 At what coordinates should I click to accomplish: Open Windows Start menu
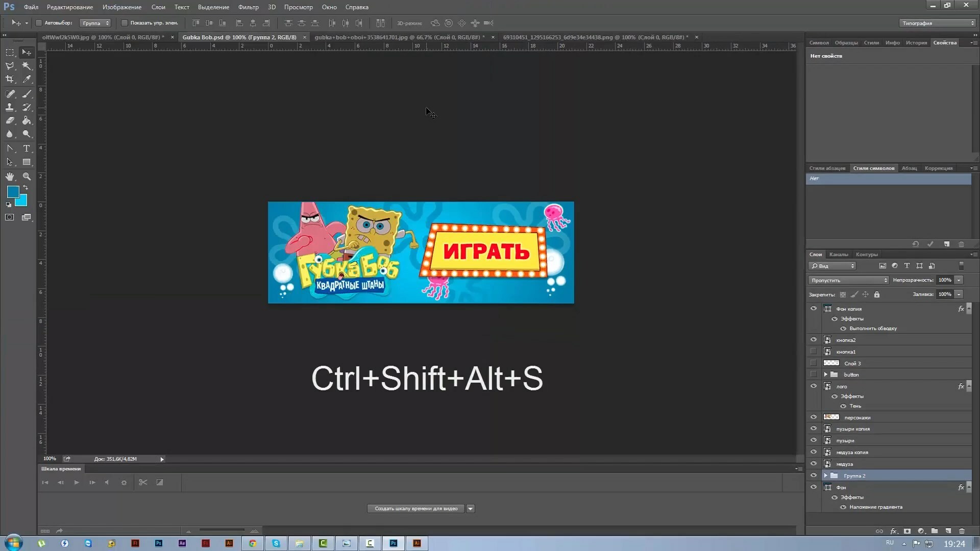tap(13, 543)
